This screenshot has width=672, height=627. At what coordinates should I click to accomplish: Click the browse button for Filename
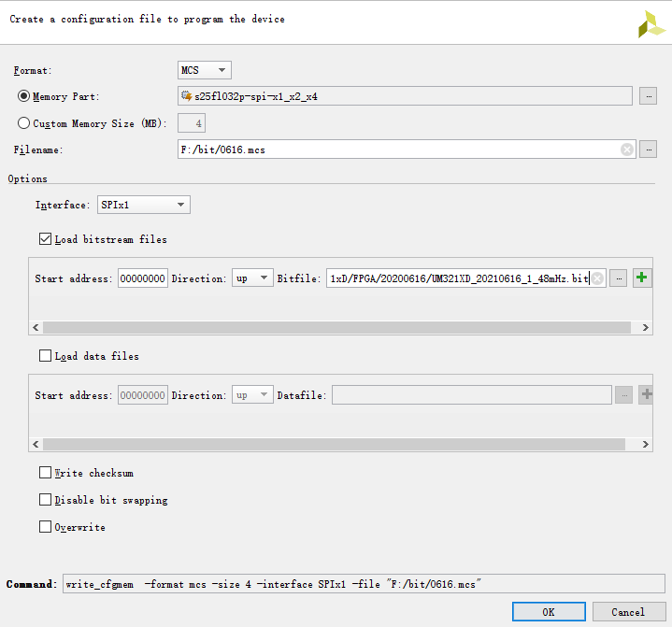click(x=648, y=150)
